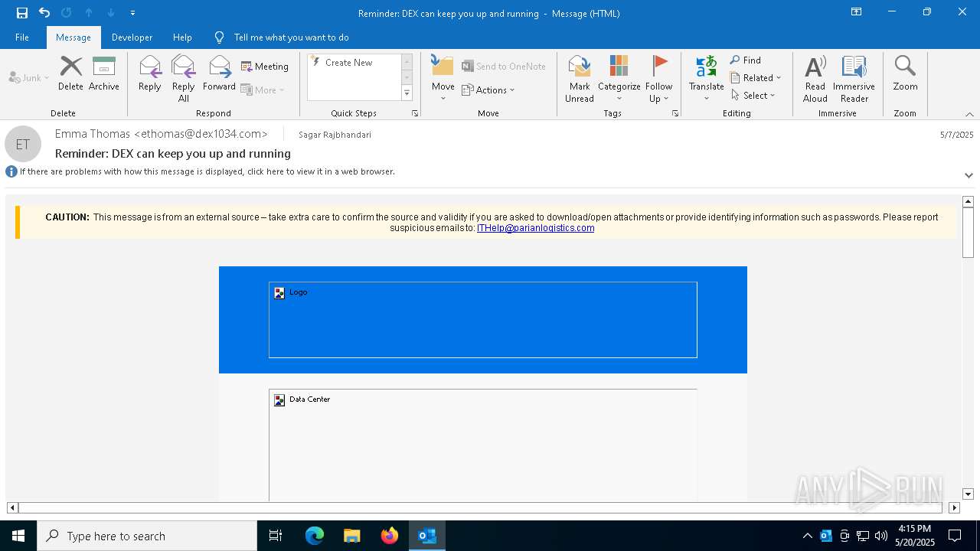Reply All to the message
This screenshot has height=551, width=980.
coord(184,79)
